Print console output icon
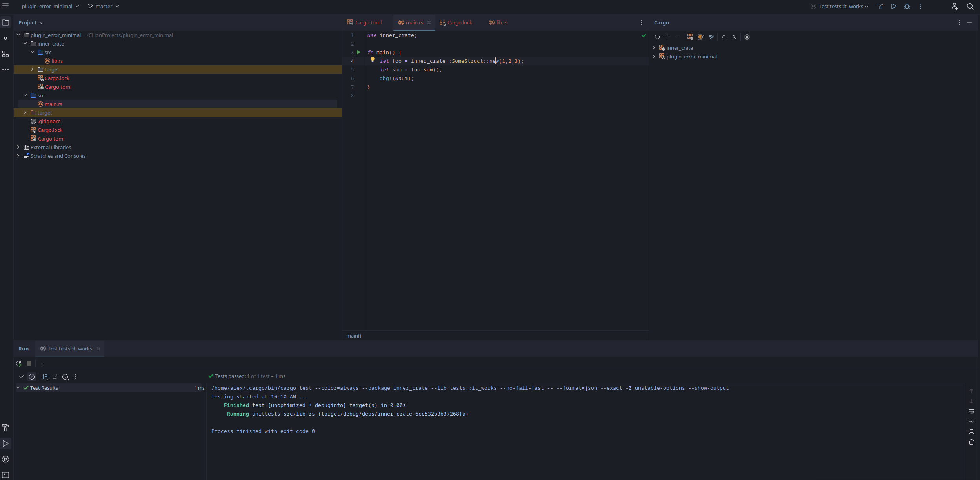Image resolution: width=980 pixels, height=480 pixels. click(971, 432)
